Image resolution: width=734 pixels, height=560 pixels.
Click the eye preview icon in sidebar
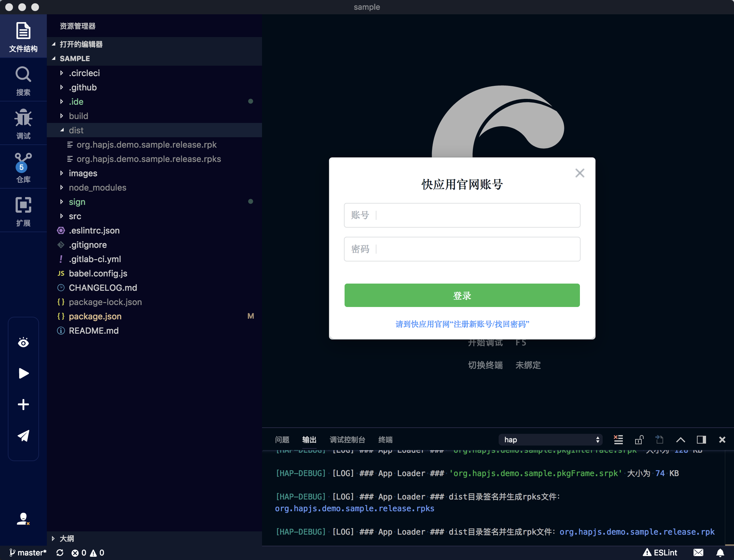pyautogui.click(x=23, y=343)
